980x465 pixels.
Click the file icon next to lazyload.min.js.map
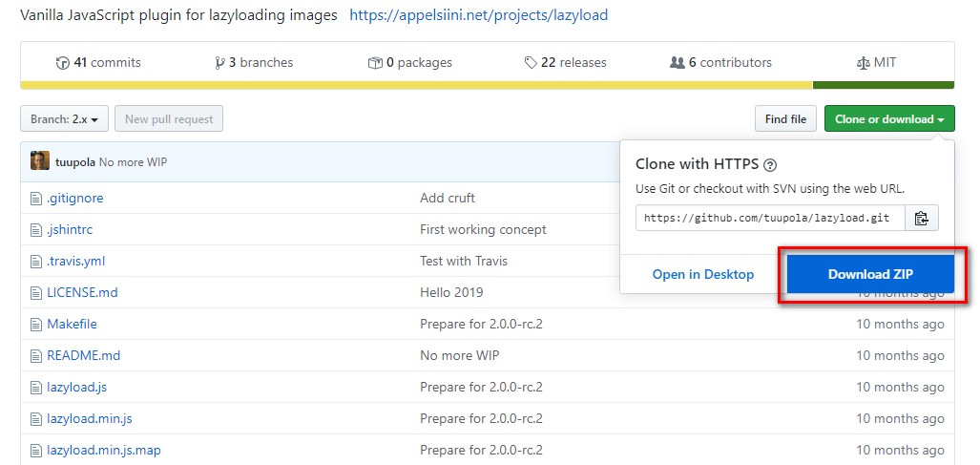[36, 450]
